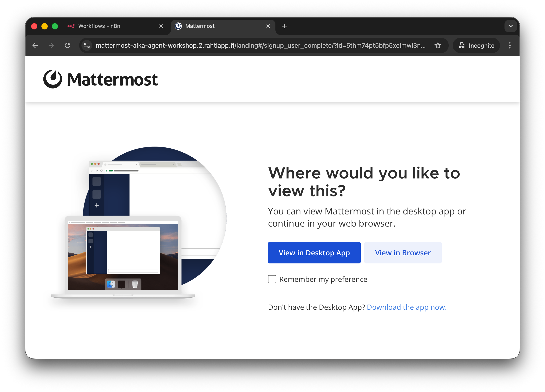Click the Incognito indicator
545x392 pixels.
476,45
